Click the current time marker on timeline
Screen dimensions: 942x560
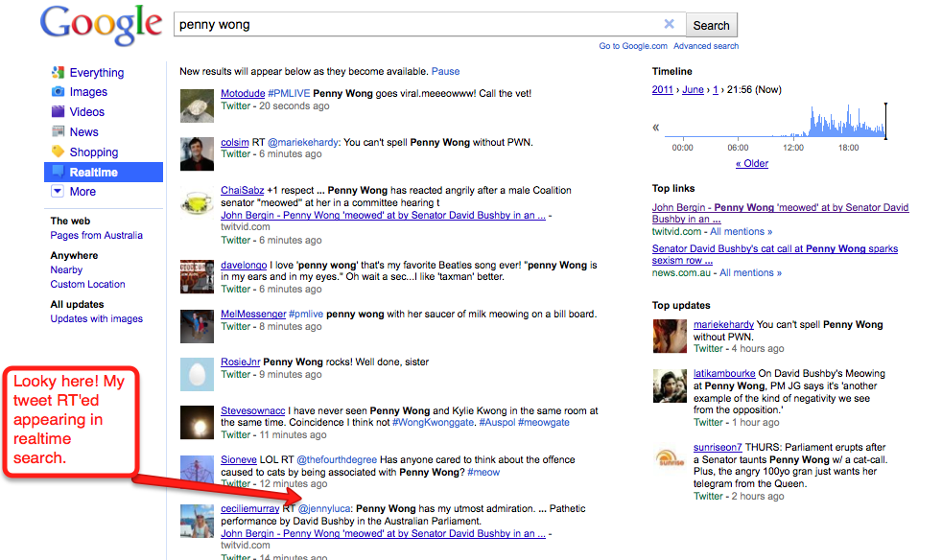(x=885, y=121)
